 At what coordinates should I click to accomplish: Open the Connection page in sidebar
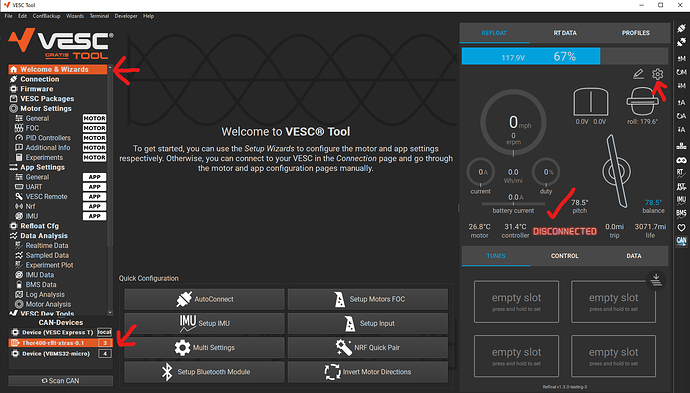tap(58, 79)
